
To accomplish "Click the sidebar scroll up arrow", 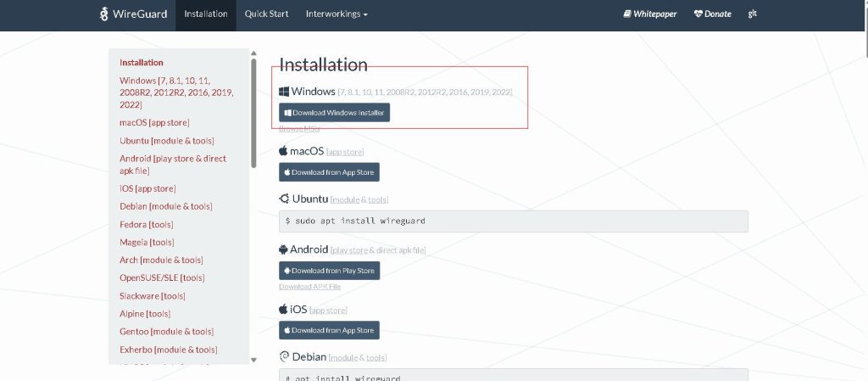I will pyautogui.click(x=253, y=53).
